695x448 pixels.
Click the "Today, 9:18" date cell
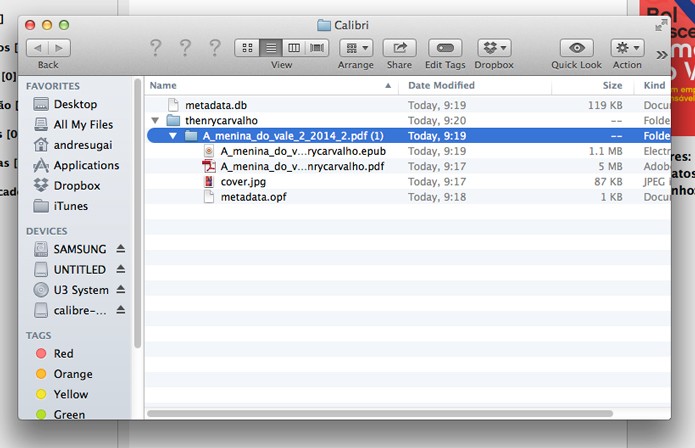tap(437, 197)
